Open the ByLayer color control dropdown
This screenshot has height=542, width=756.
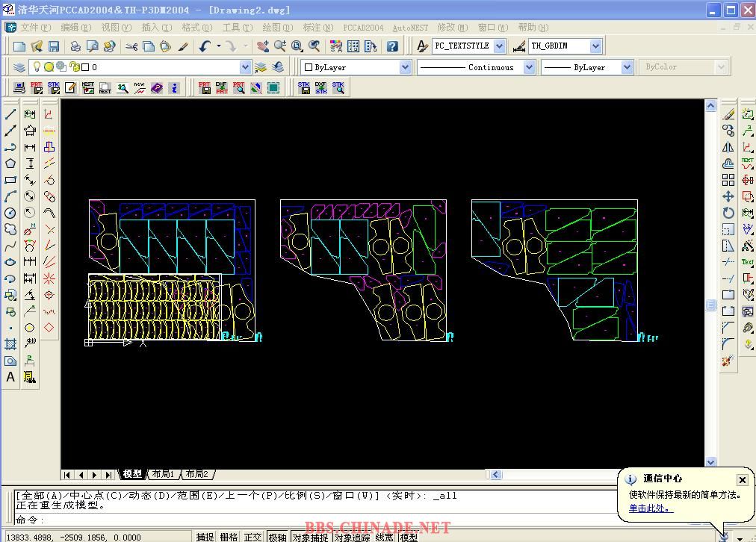(x=405, y=67)
